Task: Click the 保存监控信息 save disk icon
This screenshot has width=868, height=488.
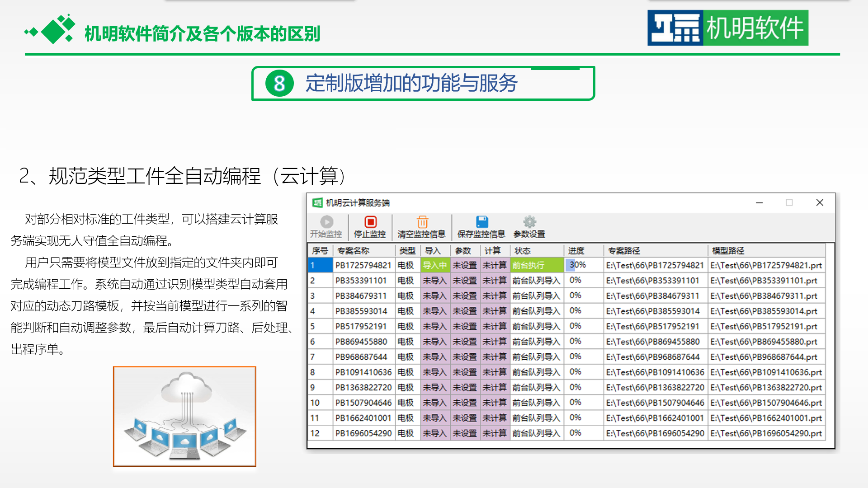Action: [482, 222]
